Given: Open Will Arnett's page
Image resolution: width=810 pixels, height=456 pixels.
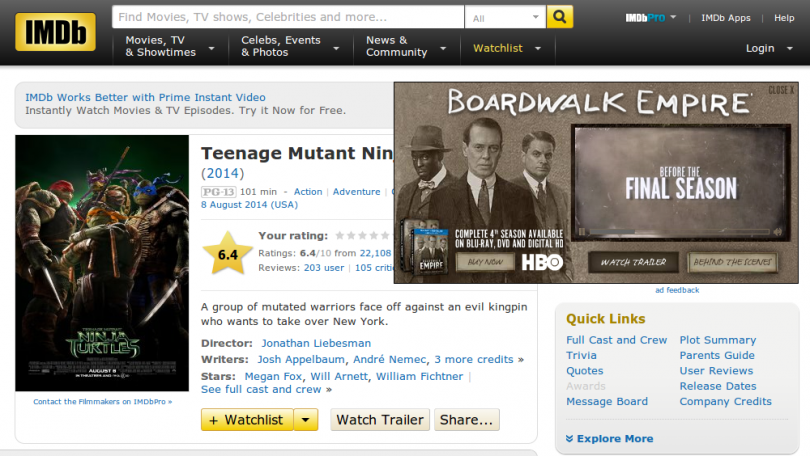Looking at the screenshot, I should 339,376.
